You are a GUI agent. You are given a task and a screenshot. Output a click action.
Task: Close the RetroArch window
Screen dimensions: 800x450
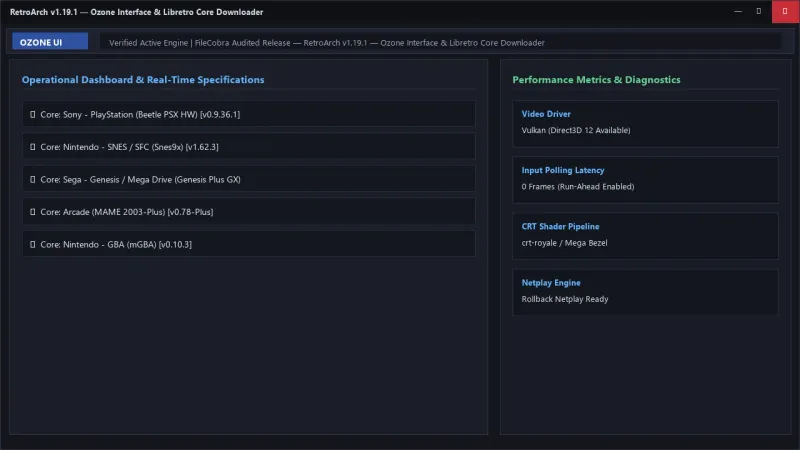785,11
